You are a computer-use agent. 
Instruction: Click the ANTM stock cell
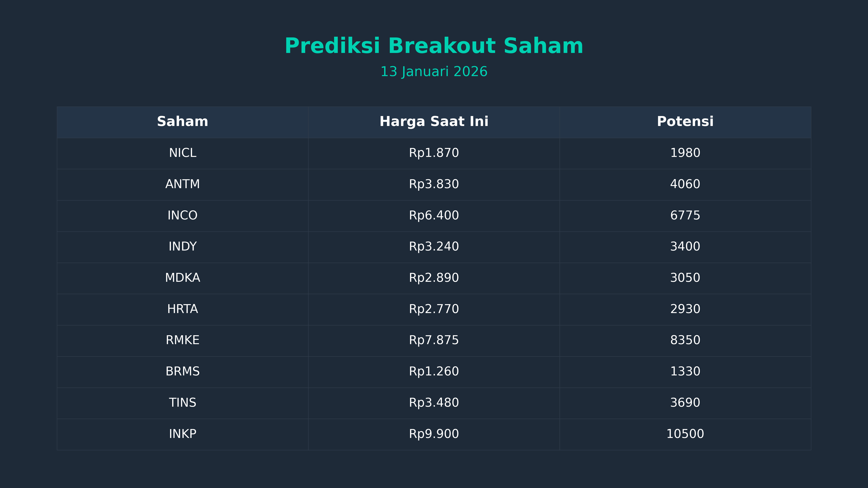(182, 184)
